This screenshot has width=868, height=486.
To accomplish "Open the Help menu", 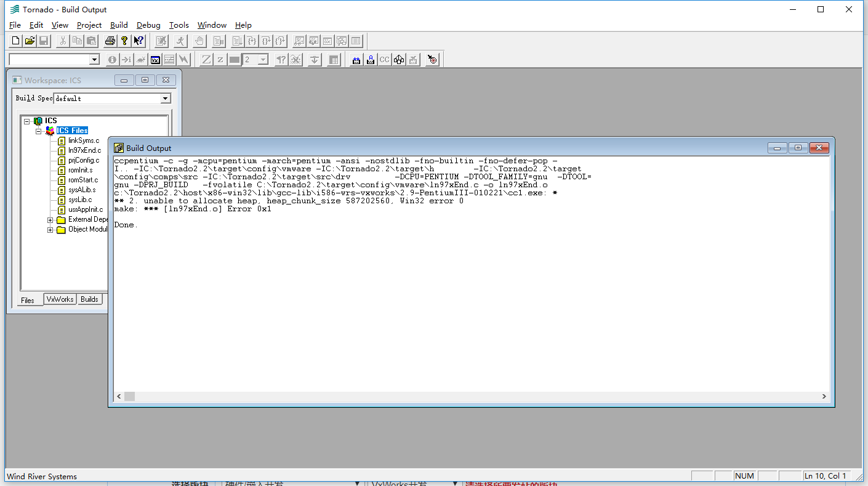I will pyautogui.click(x=243, y=25).
